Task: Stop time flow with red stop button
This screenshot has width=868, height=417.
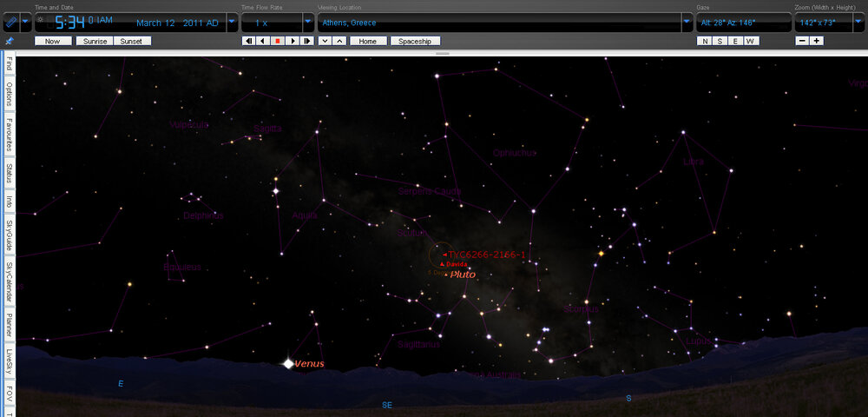Action: pyautogui.click(x=278, y=41)
